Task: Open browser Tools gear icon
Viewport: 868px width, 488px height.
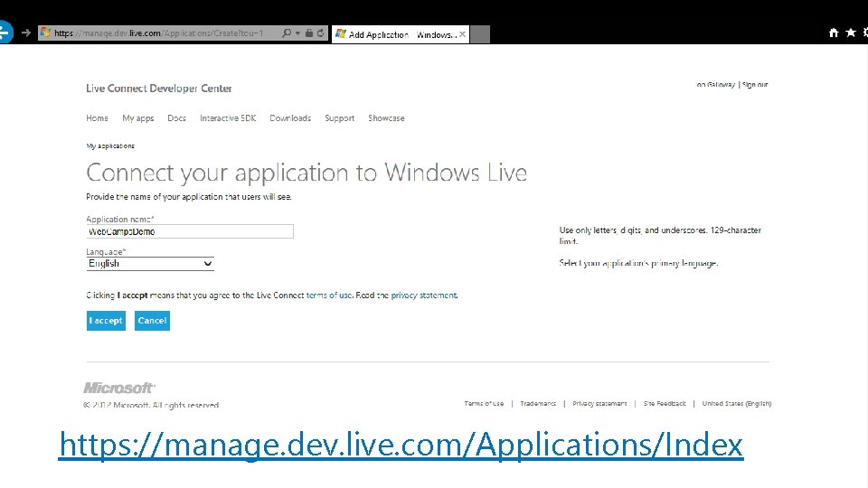Action: click(x=865, y=33)
